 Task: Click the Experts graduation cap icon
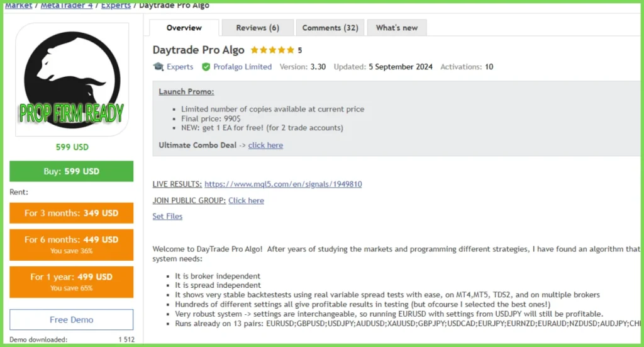click(158, 67)
